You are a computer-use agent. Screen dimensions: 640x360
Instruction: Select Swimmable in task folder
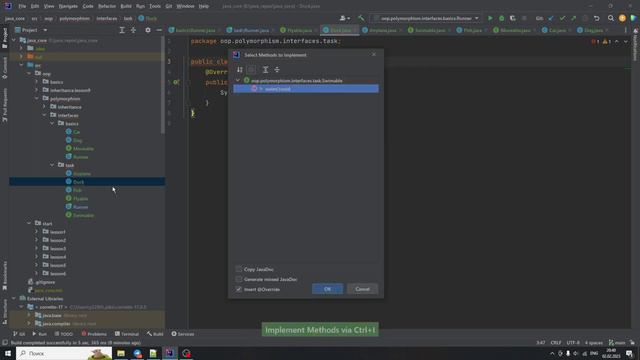pos(83,215)
